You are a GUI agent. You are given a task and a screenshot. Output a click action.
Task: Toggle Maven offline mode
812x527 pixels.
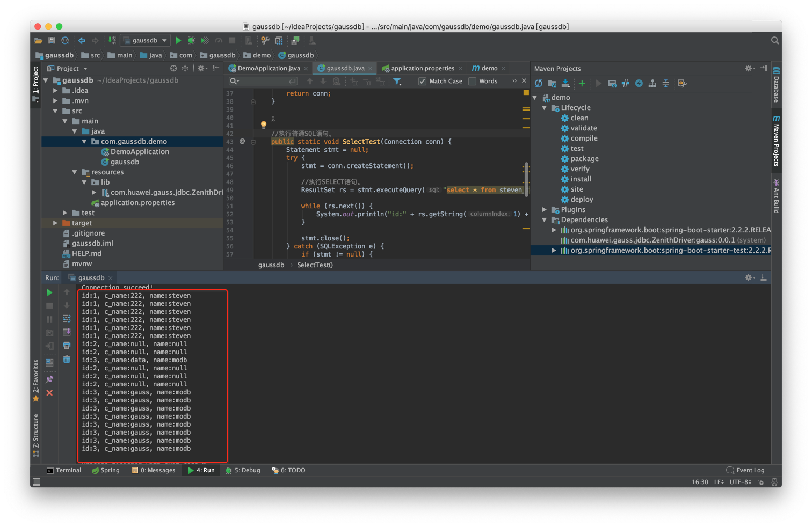[x=640, y=83]
